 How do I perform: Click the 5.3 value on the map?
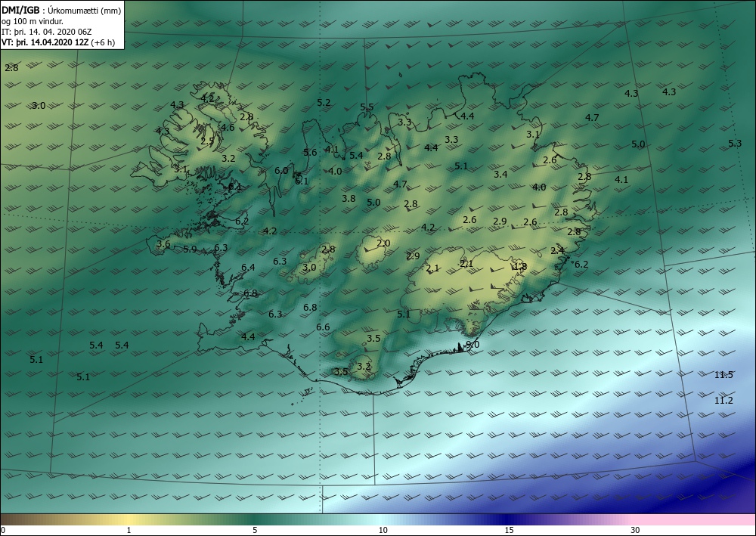(x=735, y=143)
